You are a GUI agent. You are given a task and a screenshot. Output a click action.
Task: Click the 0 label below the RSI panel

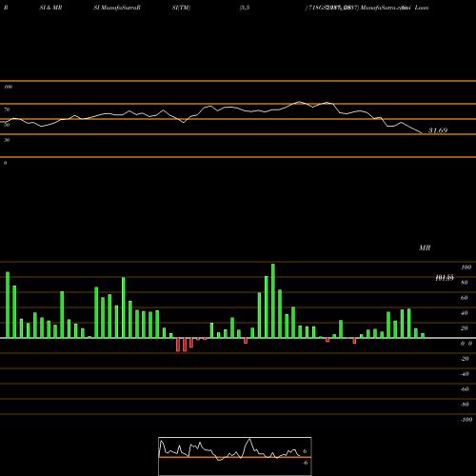[x=5, y=163]
